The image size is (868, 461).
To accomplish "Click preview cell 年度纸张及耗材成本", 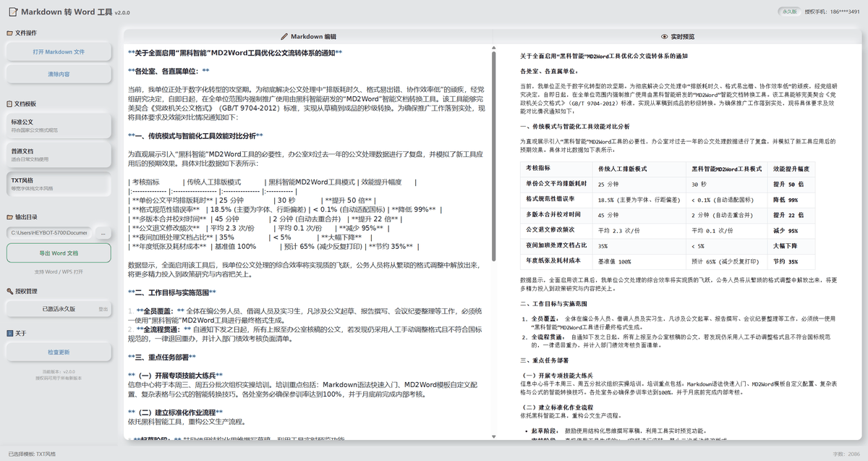I will coord(556,261).
